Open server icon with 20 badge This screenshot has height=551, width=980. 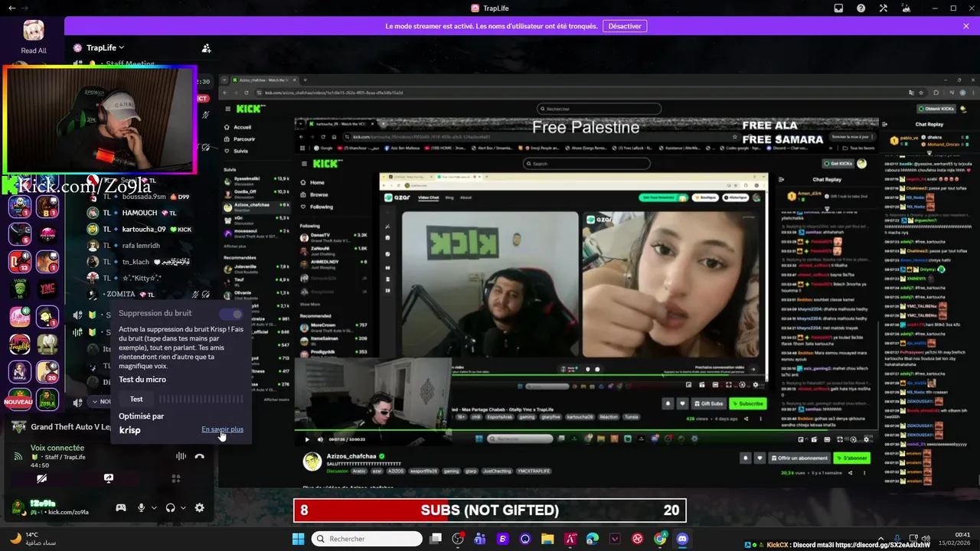[47, 372]
